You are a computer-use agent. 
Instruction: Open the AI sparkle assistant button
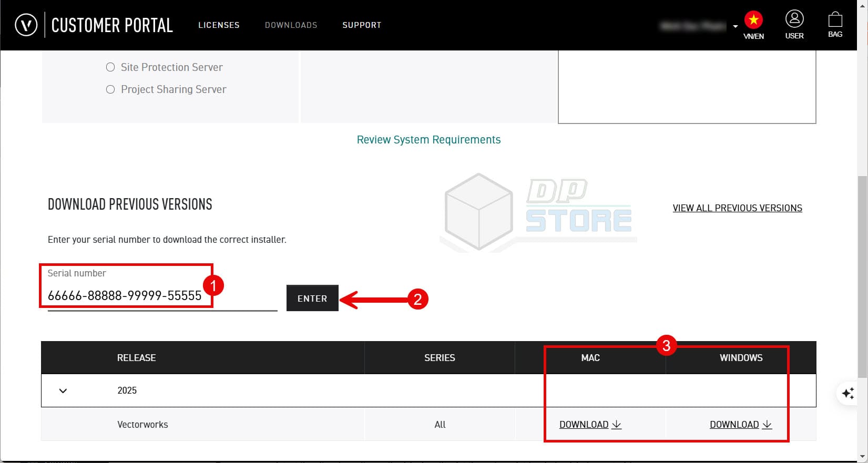[x=847, y=393]
